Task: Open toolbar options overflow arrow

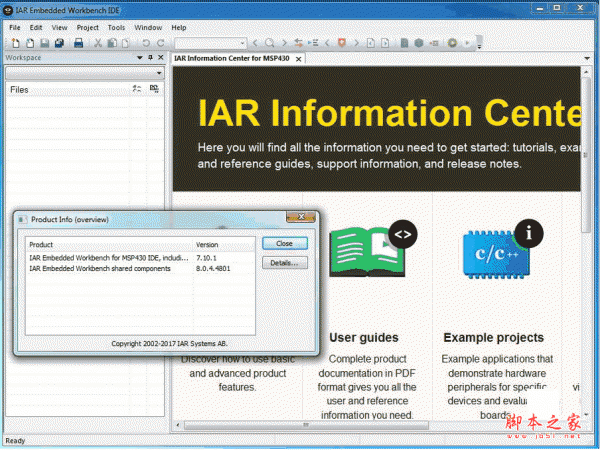Action: 479,47
